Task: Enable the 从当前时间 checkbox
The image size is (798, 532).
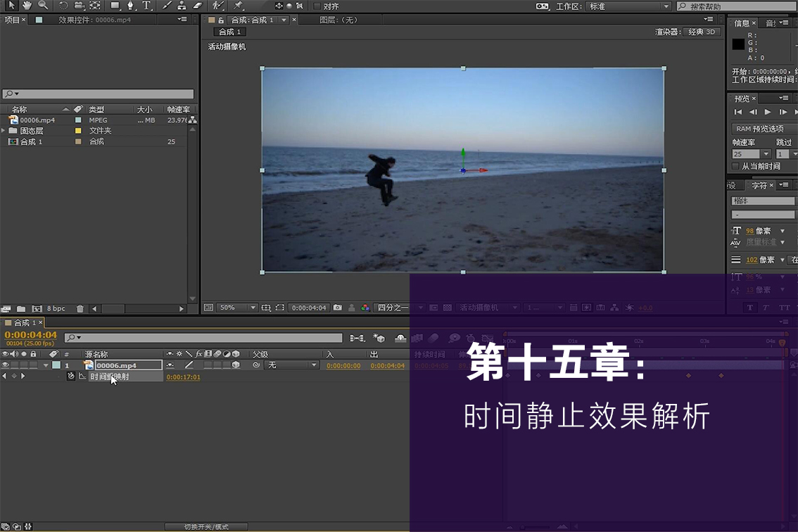Action: point(735,166)
